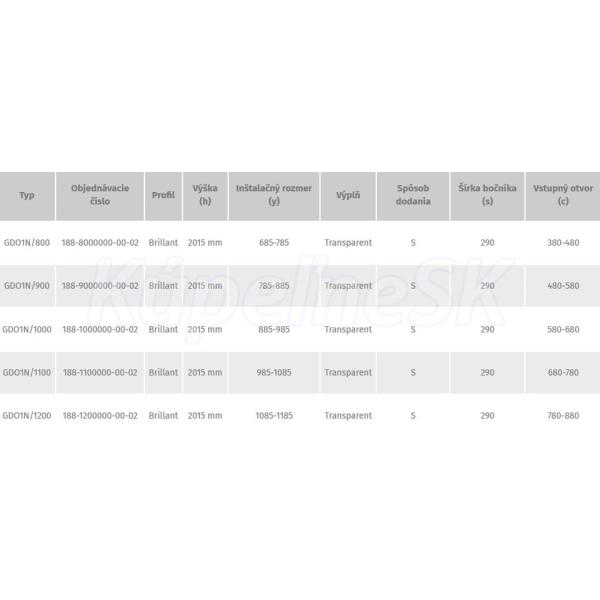
Task: Select the GDO1N/800 type cell
Action: coord(27,243)
